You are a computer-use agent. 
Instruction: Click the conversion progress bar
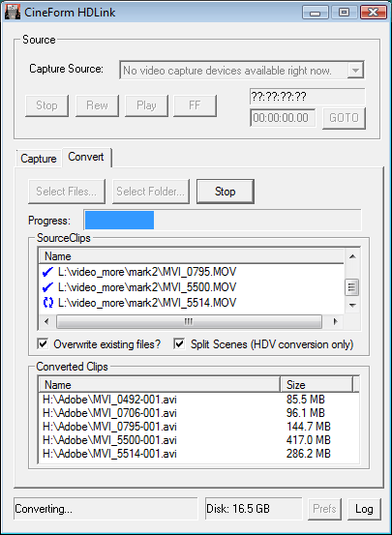[223, 220]
